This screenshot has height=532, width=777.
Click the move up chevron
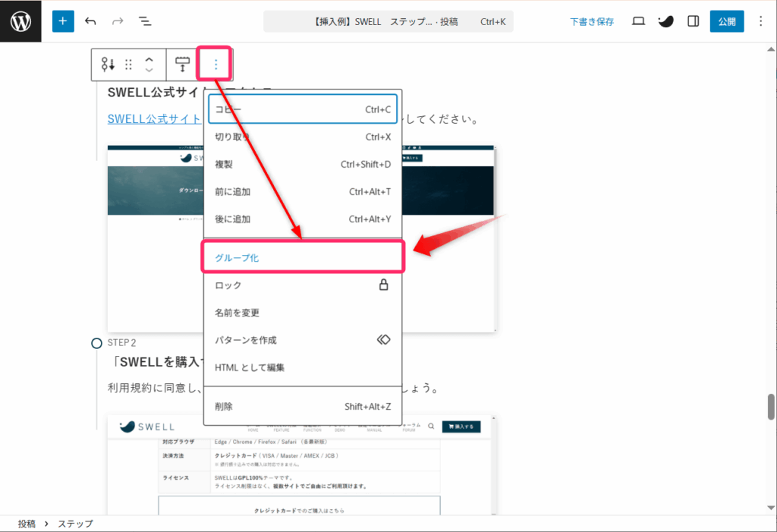[149, 60]
